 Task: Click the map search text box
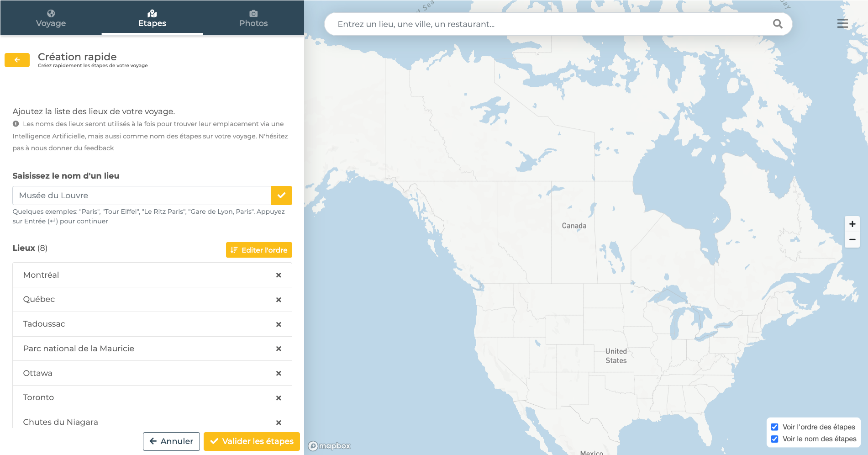coord(548,24)
